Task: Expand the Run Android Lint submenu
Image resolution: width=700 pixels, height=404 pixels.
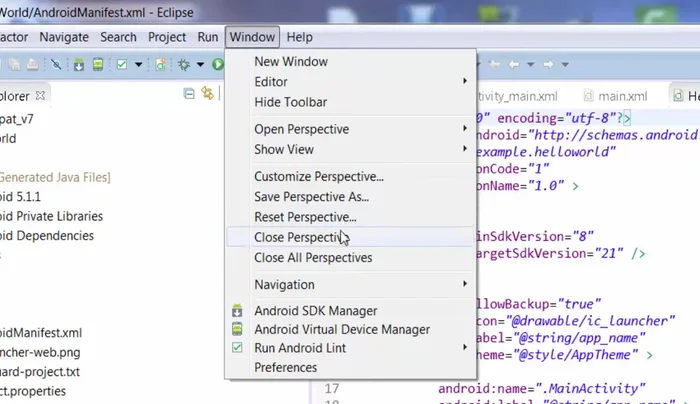Action: (350, 348)
